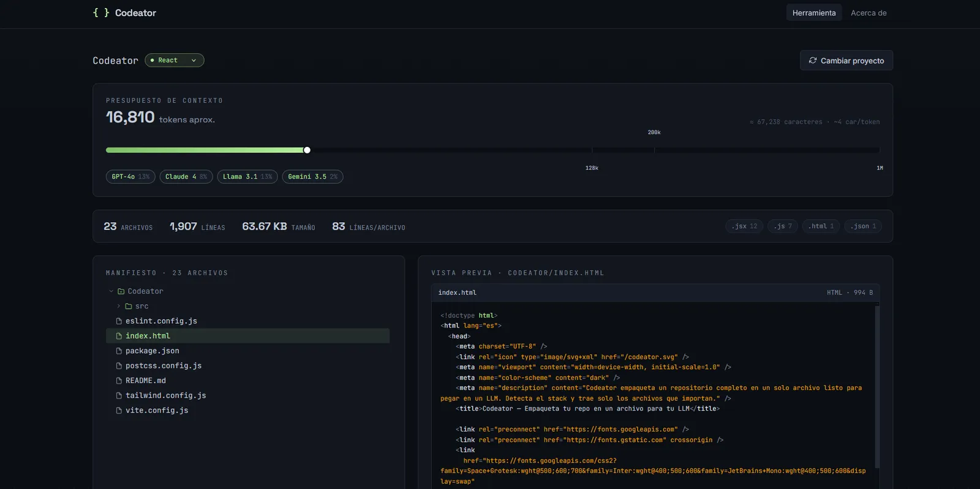
Task: Open vite.config.js in the manifest
Action: click(247, 410)
